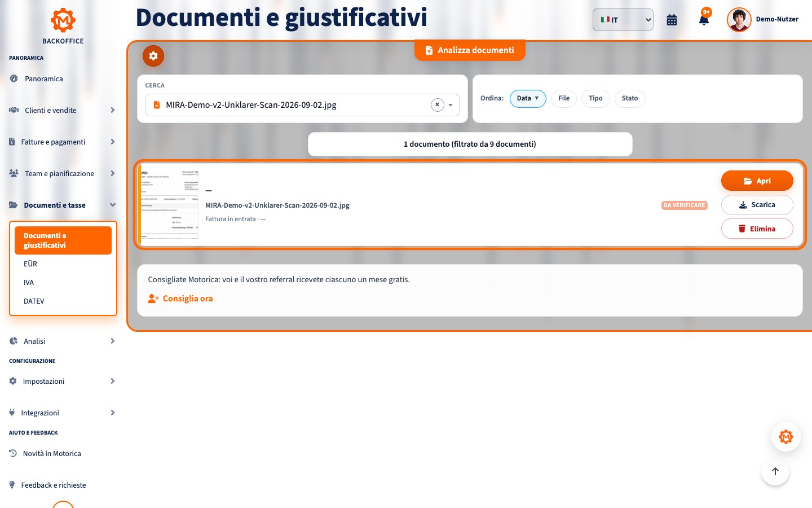Screen dimensions: 812x508
Task: Click the Feedback lightbulb icon
Action: click(x=12, y=485)
